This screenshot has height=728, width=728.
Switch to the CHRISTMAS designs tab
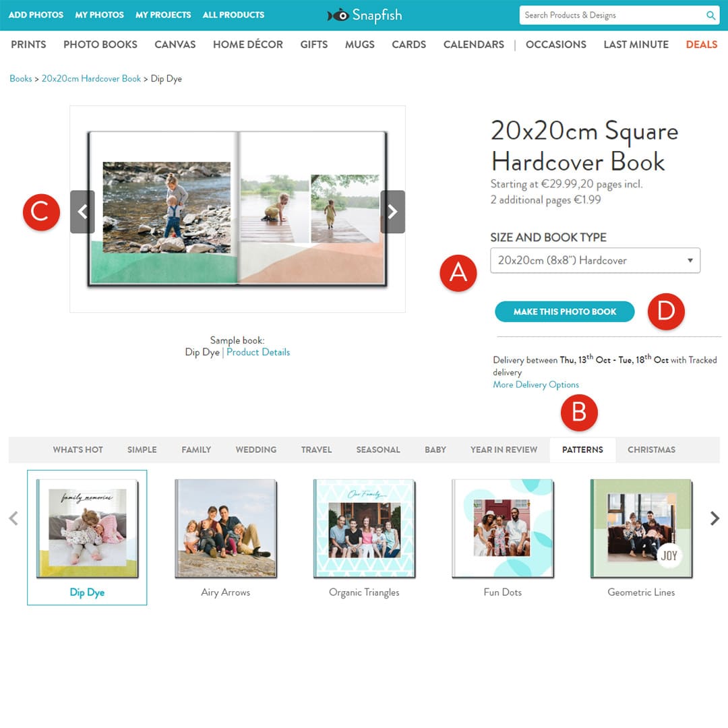click(x=651, y=450)
